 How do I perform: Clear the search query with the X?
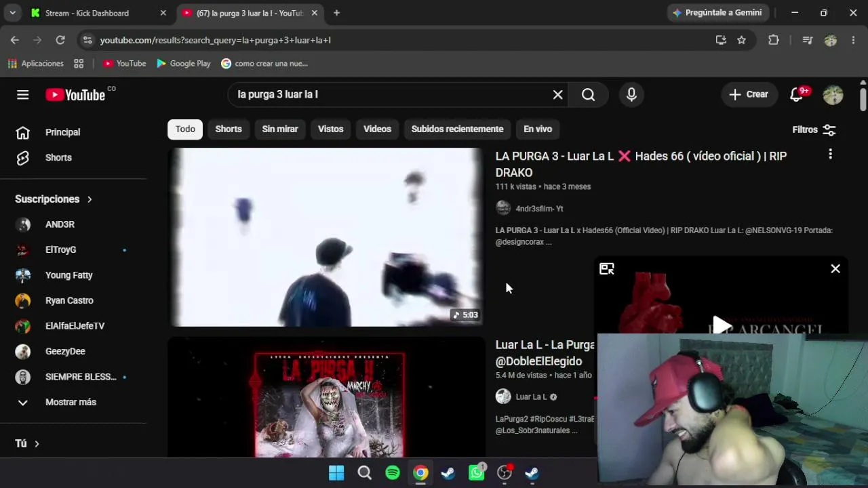(x=557, y=95)
